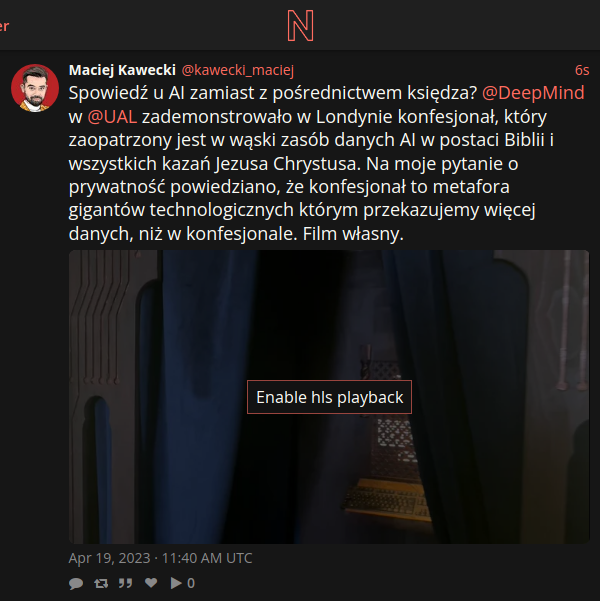
Task: Open the 6s relative timestamp link
Action: (x=582, y=70)
